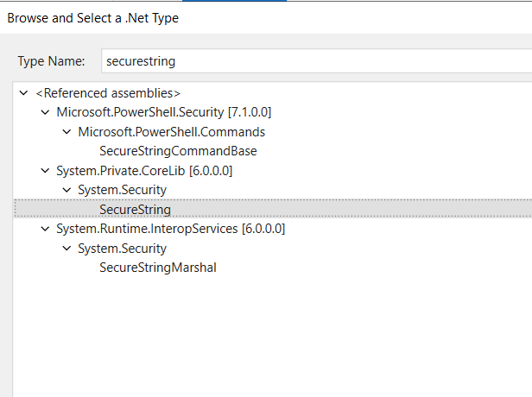
Task: Select the Referenced assemblies tree label
Action: (x=108, y=92)
